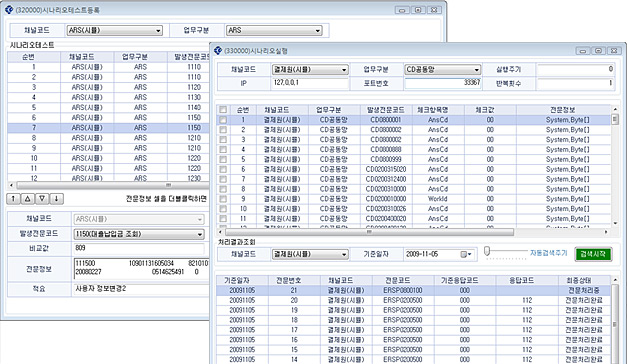This screenshot has height=364, width=627.
Task: Click the hollow down-triangle move-down button
Action: click(42, 198)
